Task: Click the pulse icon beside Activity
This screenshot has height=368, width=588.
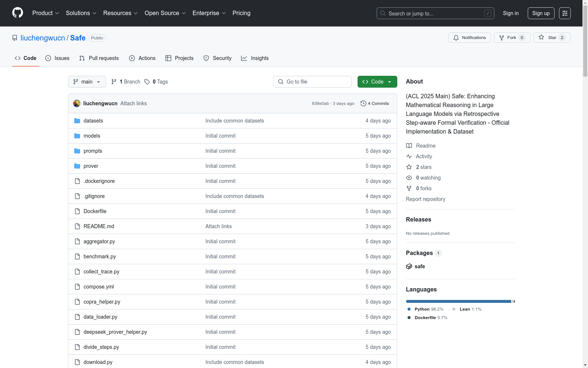Action: tap(409, 156)
